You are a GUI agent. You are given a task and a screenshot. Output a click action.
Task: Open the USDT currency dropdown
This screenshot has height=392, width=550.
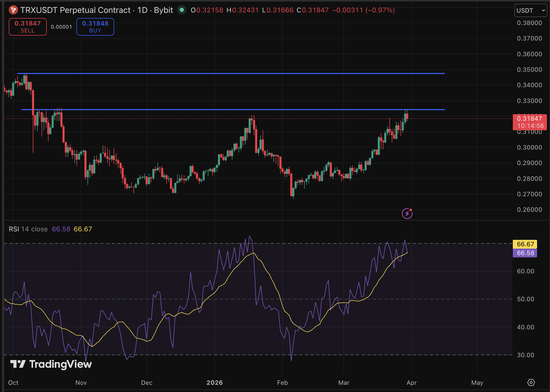[531, 10]
